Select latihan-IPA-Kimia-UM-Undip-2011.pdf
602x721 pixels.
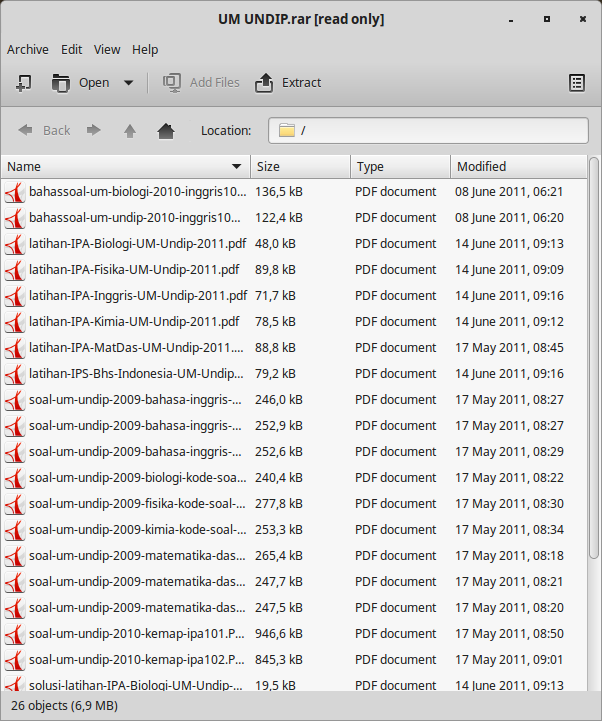click(x=294, y=321)
